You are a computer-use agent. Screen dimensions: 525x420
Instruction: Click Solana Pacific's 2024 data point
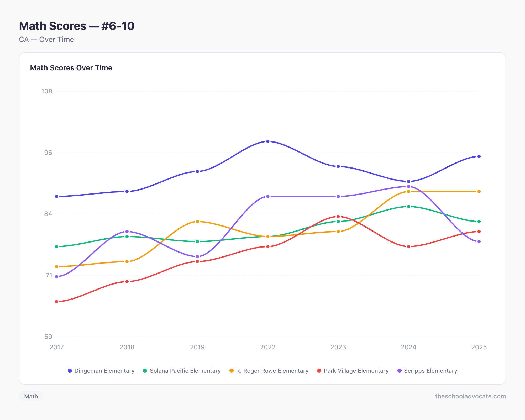(408, 207)
